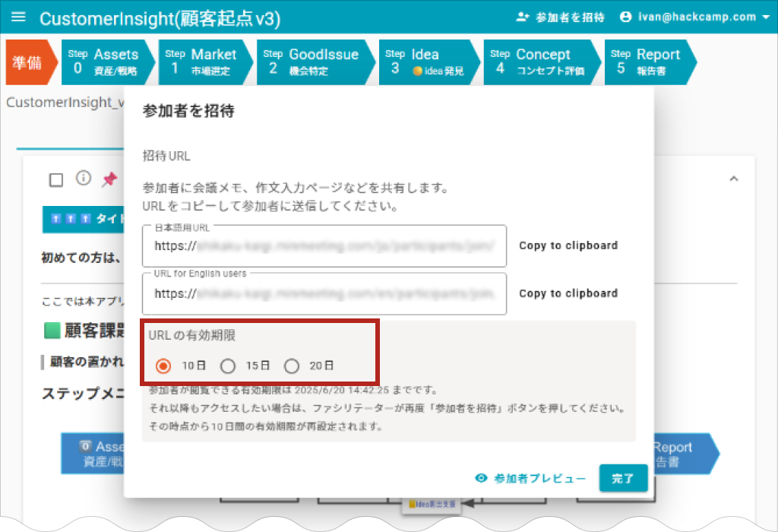
Task: Click the invite participants person icon
Action: [x=522, y=17]
